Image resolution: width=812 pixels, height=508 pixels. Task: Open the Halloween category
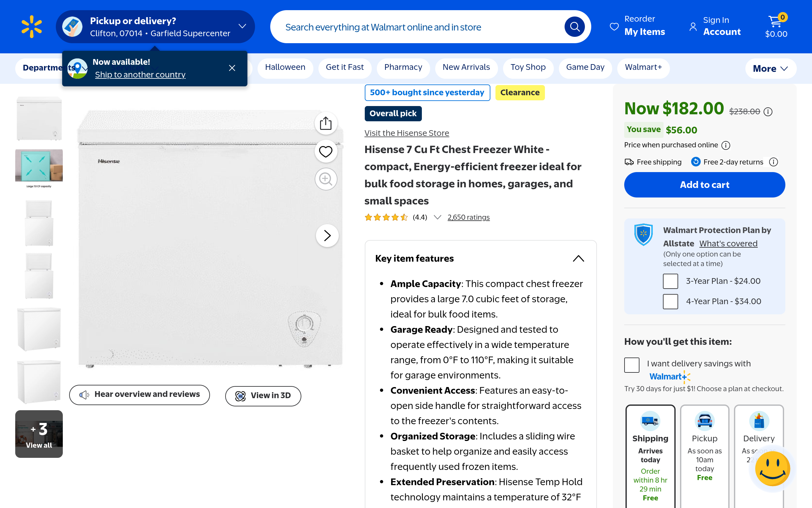(285, 68)
